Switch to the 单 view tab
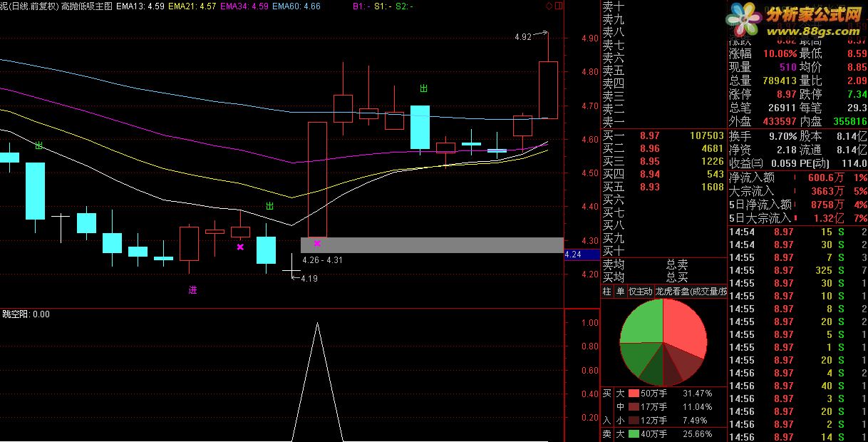Viewport: 868px width, 442px height. [620, 292]
